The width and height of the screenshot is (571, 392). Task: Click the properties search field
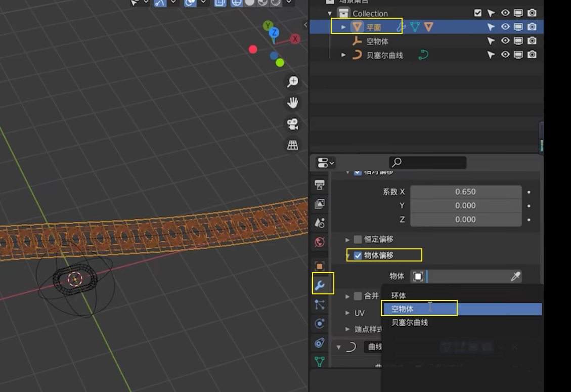427,162
